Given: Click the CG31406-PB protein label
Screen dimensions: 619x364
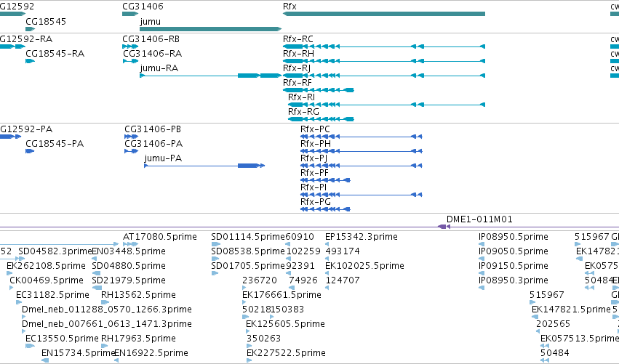Looking at the screenshot, I should point(153,129).
